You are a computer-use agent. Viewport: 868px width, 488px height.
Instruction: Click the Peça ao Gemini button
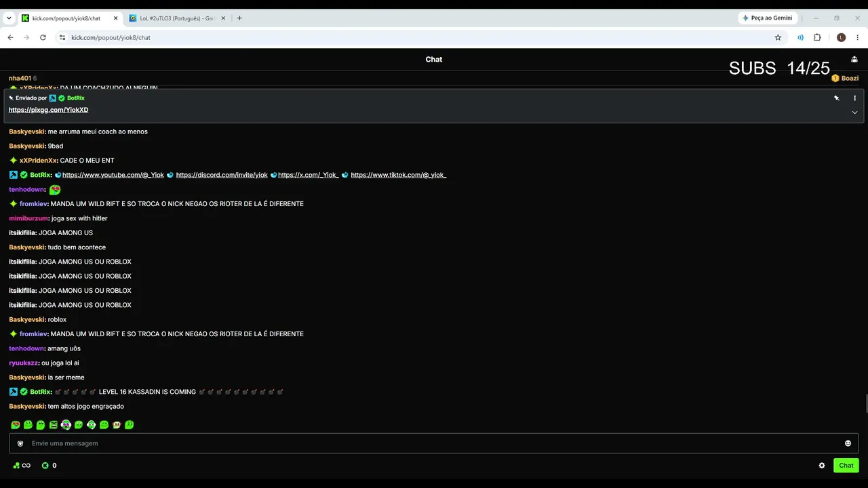click(768, 18)
